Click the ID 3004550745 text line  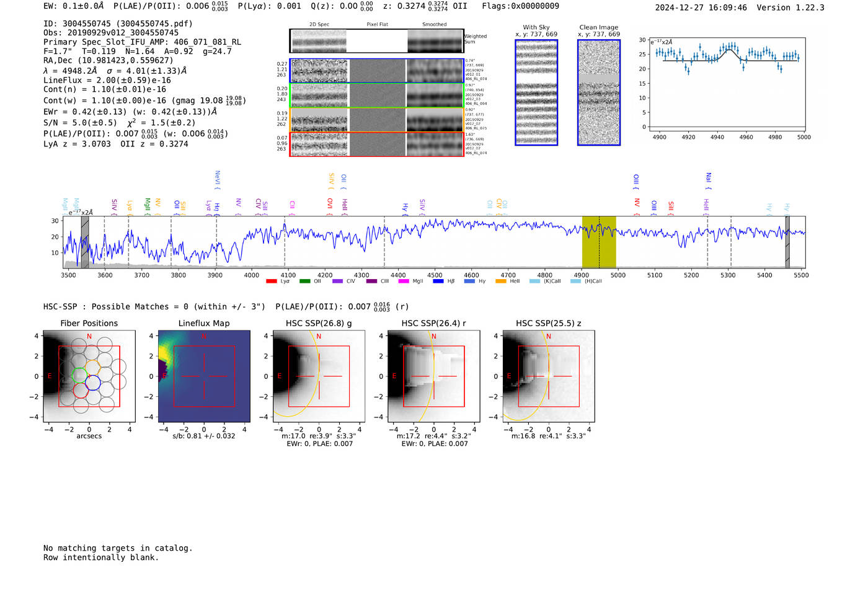118,24
